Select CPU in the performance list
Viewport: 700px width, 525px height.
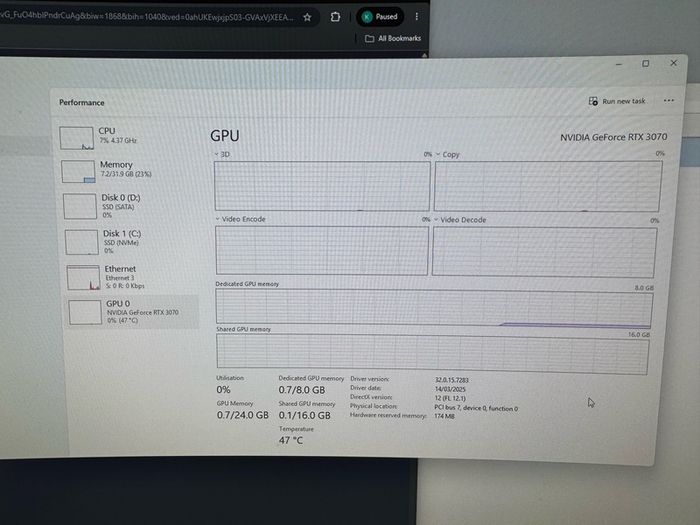[x=127, y=137]
